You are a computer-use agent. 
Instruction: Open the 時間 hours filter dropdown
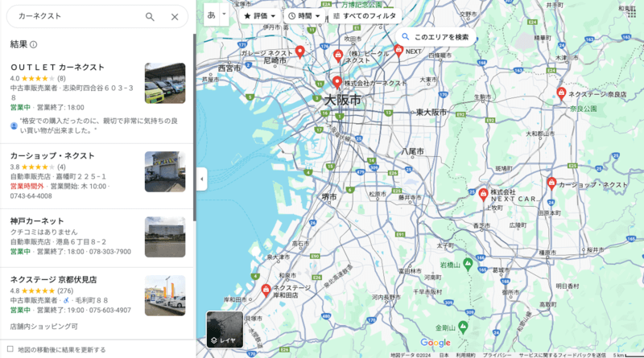pyautogui.click(x=303, y=15)
